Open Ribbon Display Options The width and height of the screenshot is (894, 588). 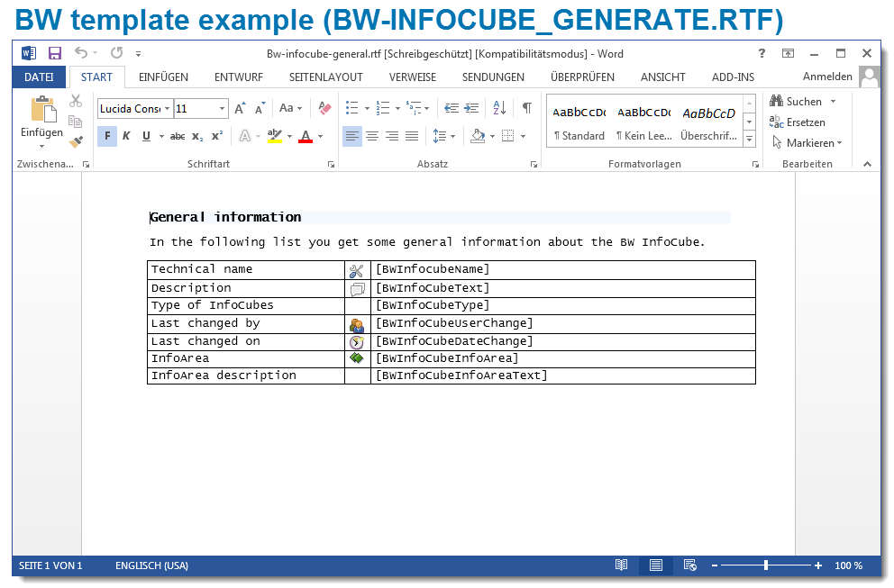(x=788, y=53)
